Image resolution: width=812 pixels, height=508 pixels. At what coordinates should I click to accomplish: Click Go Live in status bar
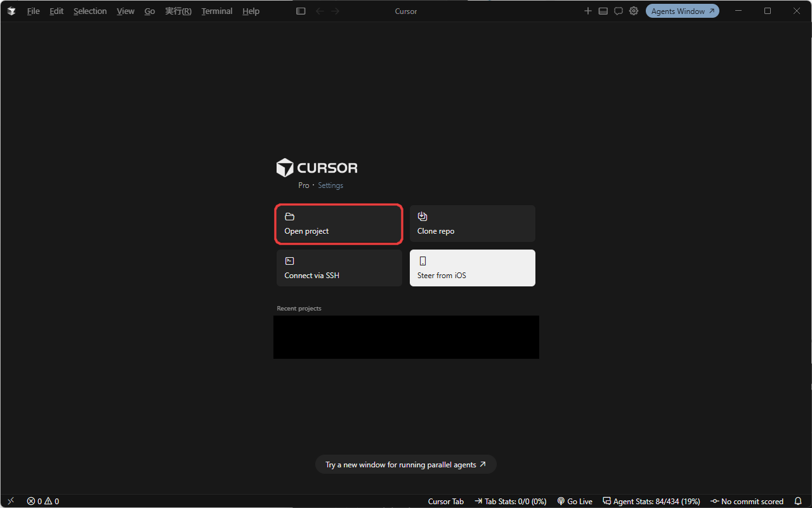[x=575, y=502]
